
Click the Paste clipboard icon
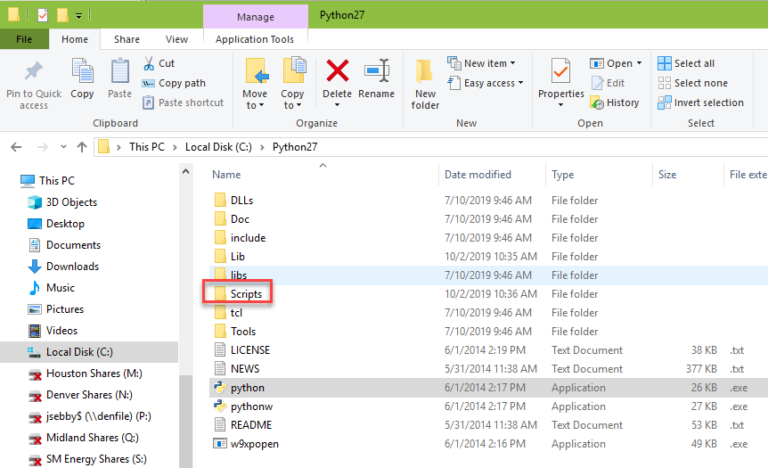coord(120,72)
